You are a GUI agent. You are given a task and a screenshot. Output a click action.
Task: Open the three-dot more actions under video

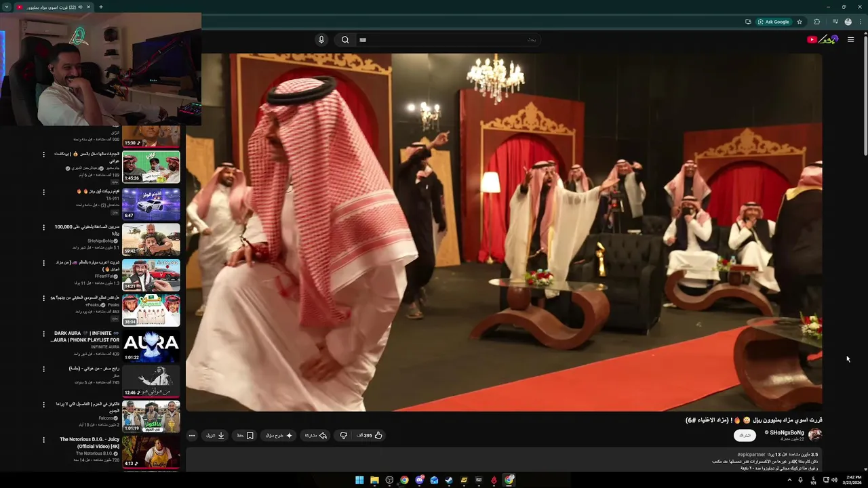point(192,435)
